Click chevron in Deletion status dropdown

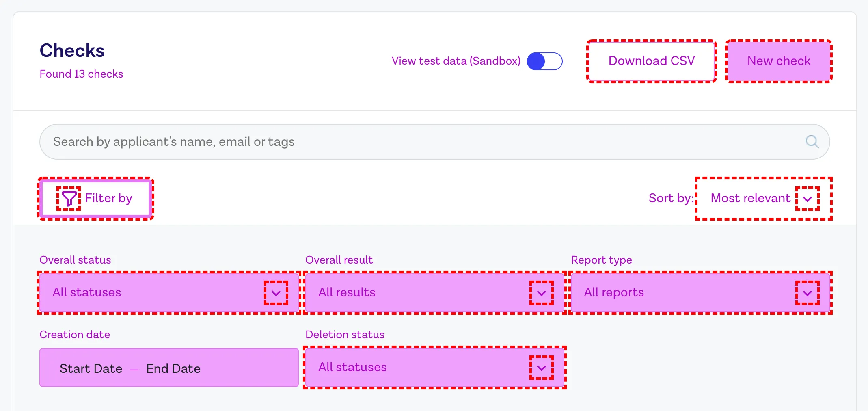[542, 368]
